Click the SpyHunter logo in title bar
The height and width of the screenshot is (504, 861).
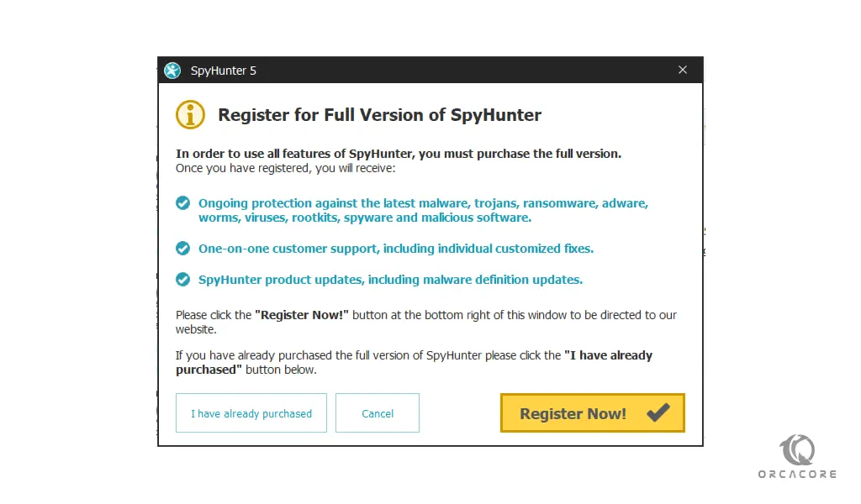tap(172, 71)
